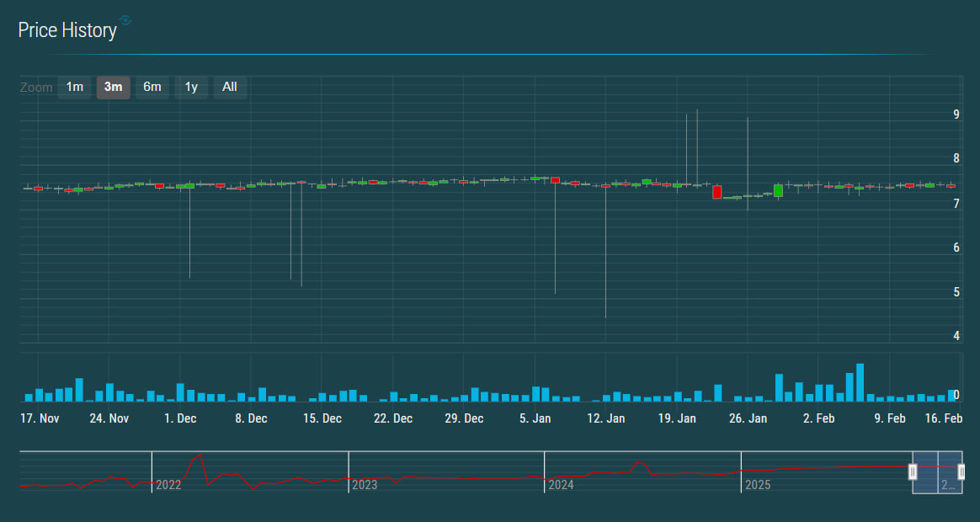Switch zoom to 6m
The width and height of the screenshot is (980, 522).
152,88
